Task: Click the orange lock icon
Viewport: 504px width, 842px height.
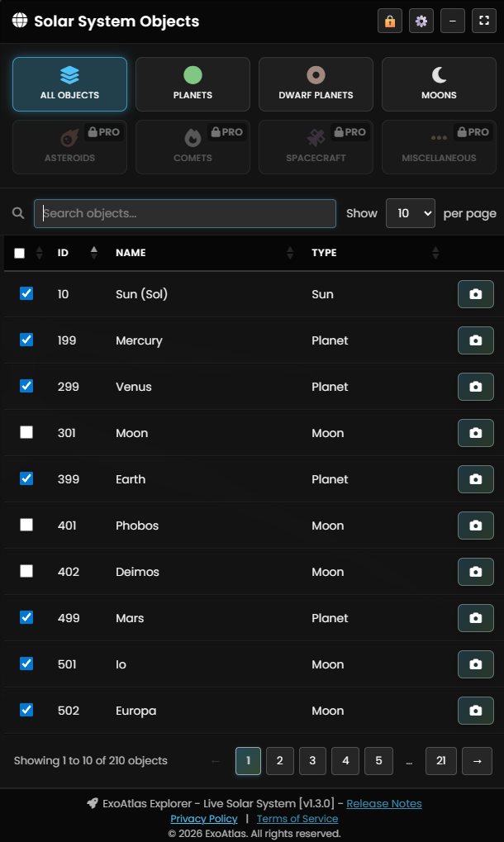Action: click(x=389, y=21)
